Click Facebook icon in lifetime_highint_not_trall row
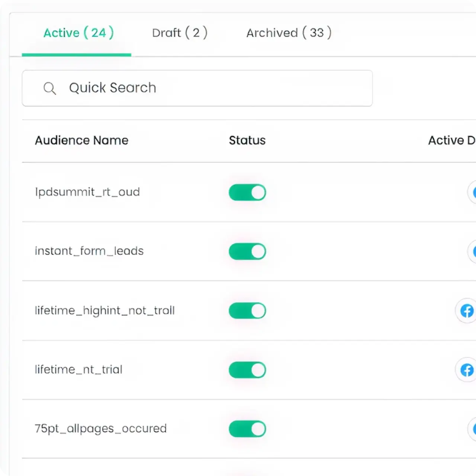The height and width of the screenshot is (476, 476). [467, 311]
